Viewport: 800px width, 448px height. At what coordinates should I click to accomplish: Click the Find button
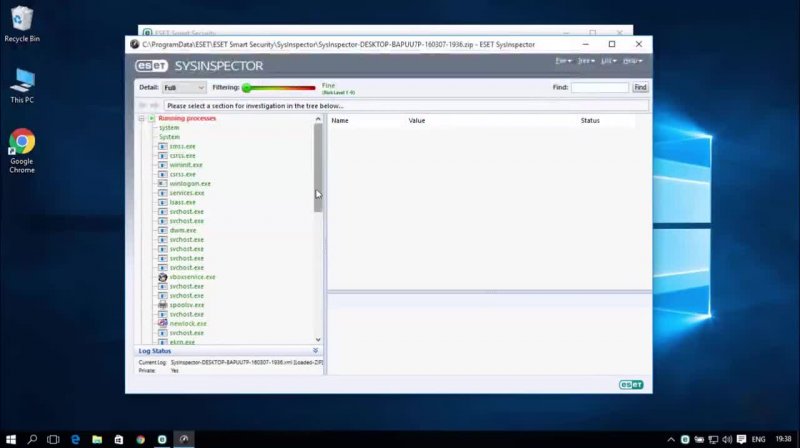(x=640, y=88)
